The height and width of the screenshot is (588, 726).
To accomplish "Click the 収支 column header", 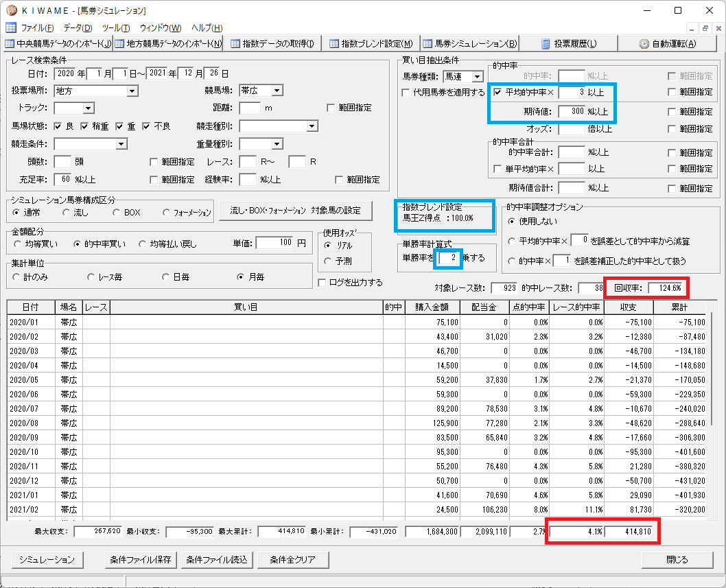I will point(629,307).
